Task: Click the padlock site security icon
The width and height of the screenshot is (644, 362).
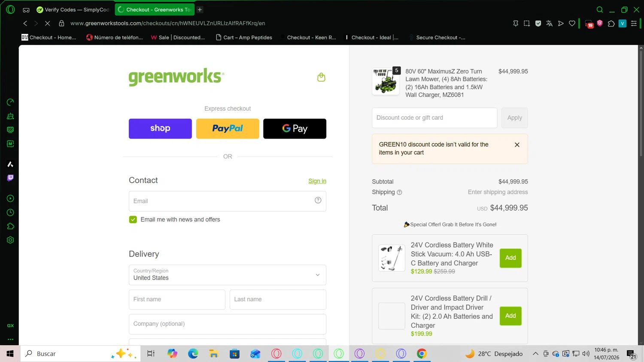Action: 61,23
